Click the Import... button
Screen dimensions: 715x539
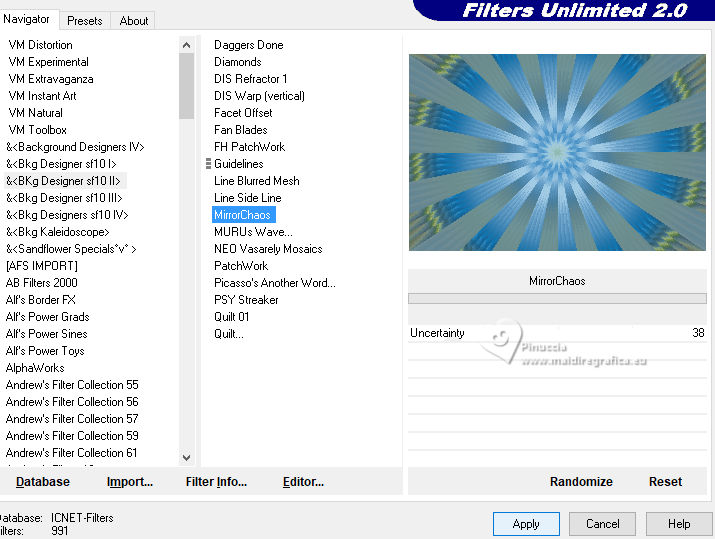(x=130, y=482)
